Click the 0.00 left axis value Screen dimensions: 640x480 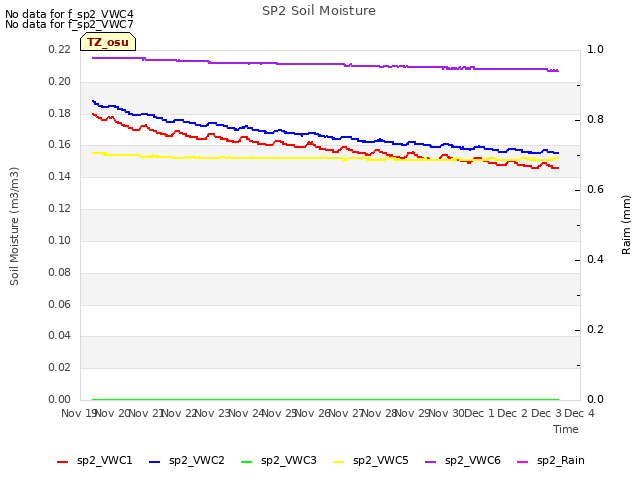tap(60, 399)
